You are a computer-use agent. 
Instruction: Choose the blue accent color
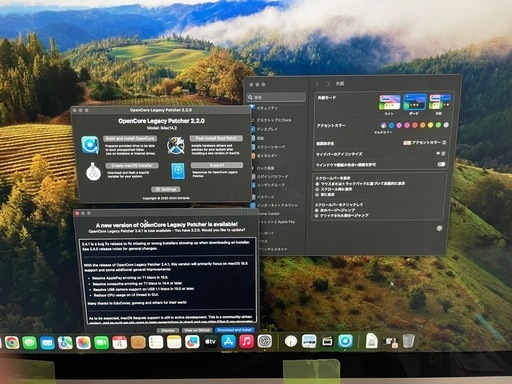pos(391,125)
